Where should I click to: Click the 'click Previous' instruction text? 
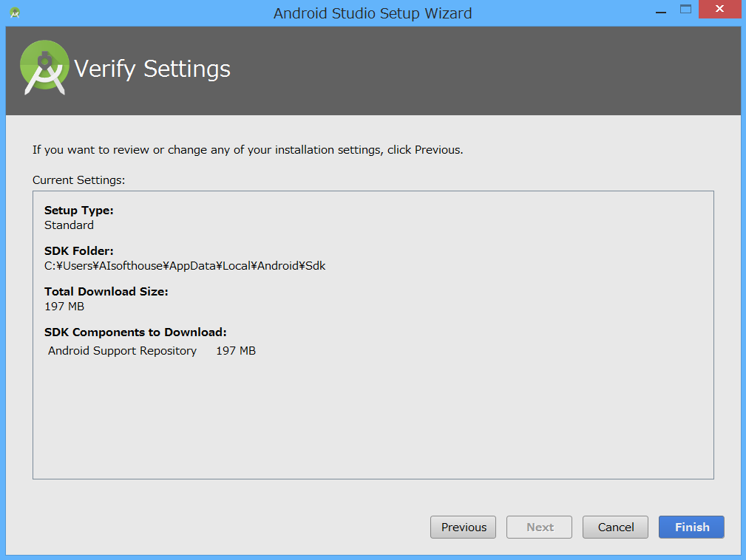click(425, 150)
